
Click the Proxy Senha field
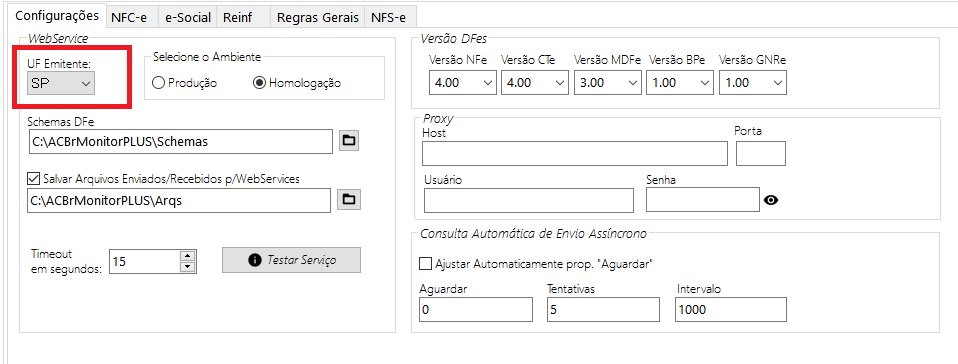[703, 200]
